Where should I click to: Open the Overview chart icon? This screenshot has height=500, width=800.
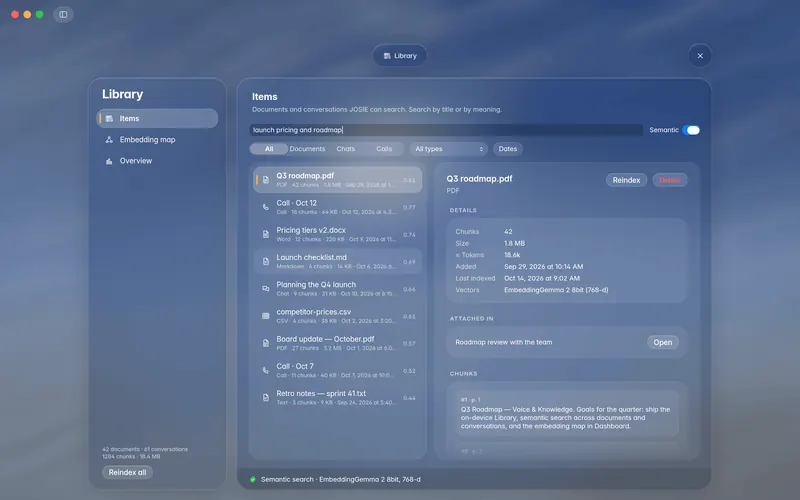(x=109, y=161)
